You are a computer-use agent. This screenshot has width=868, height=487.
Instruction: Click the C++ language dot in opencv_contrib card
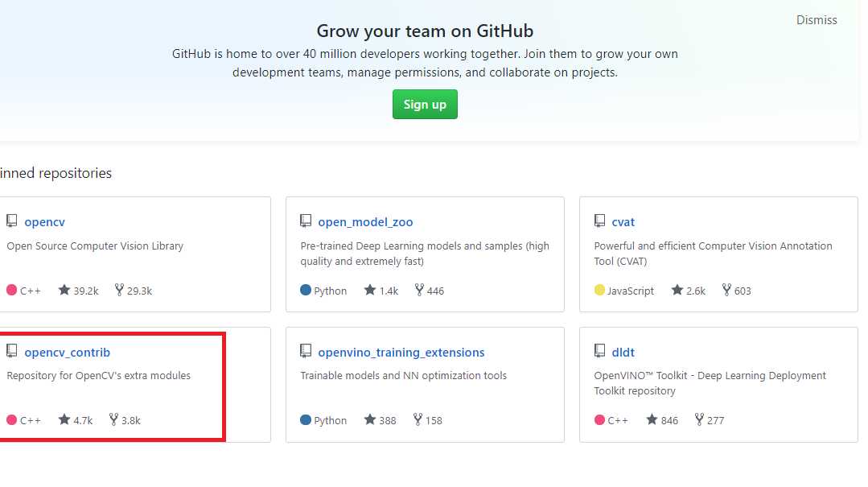(11, 419)
